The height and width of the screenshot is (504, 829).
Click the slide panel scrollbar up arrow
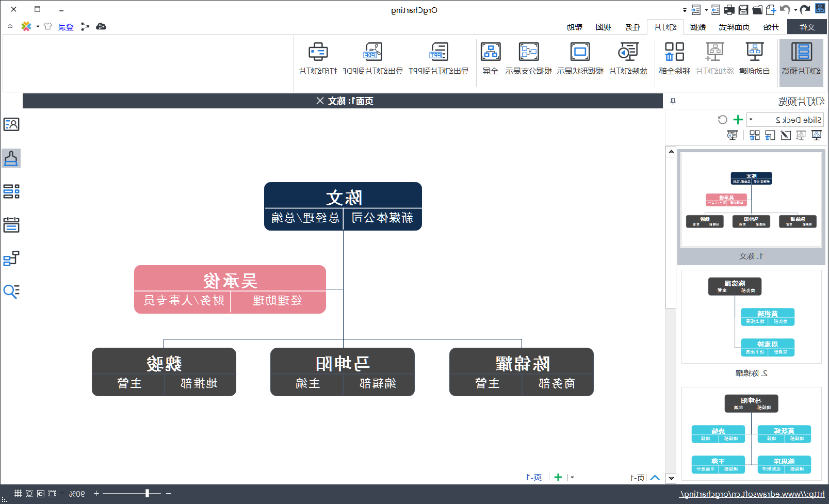[x=671, y=152]
